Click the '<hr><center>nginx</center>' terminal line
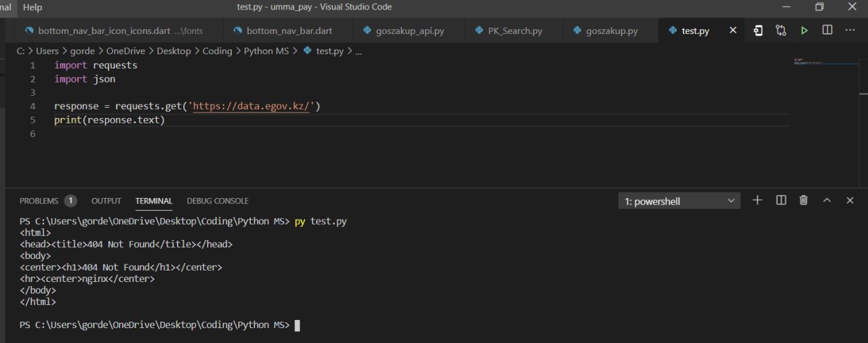The width and height of the screenshot is (868, 343). (87, 279)
